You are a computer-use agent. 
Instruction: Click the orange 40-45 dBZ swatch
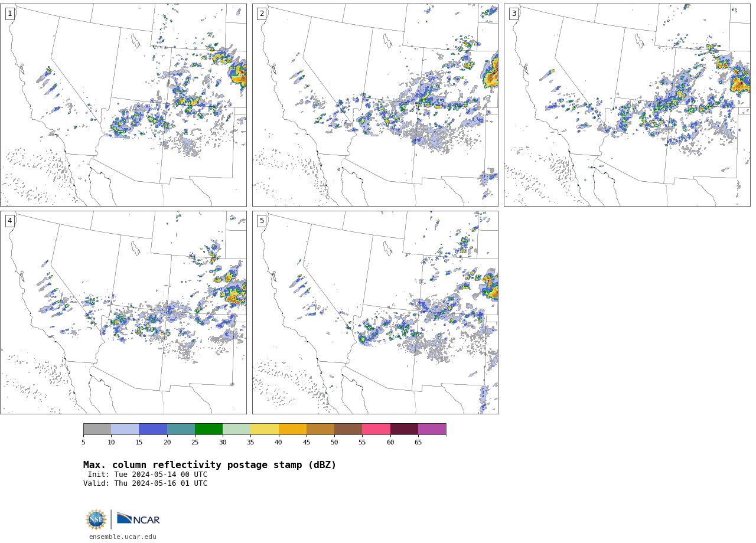(292, 429)
